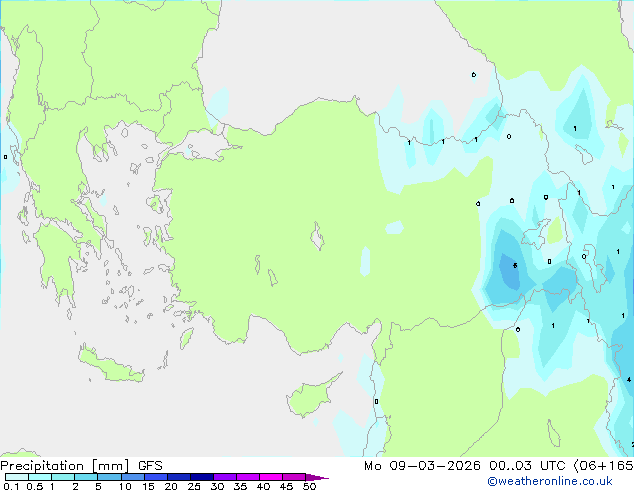Select the 30–35 mm purple legend box
Viewport: 634px width, 490px height.
point(224,477)
